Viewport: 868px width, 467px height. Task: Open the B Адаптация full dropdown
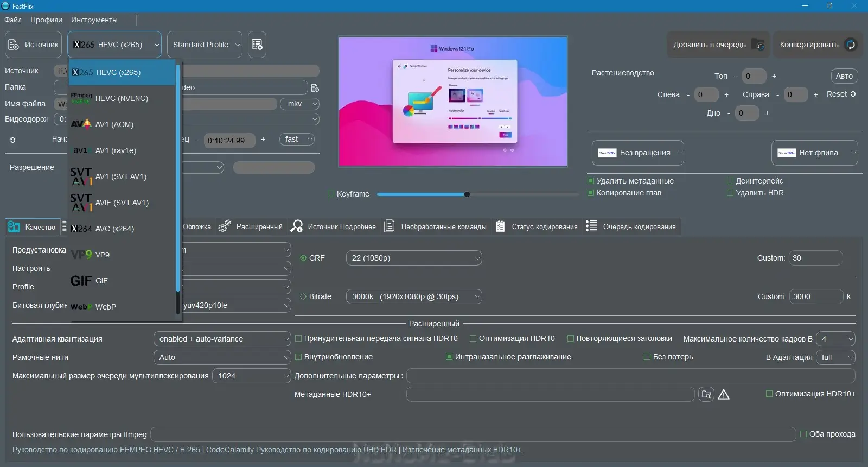tap(835, 357)
